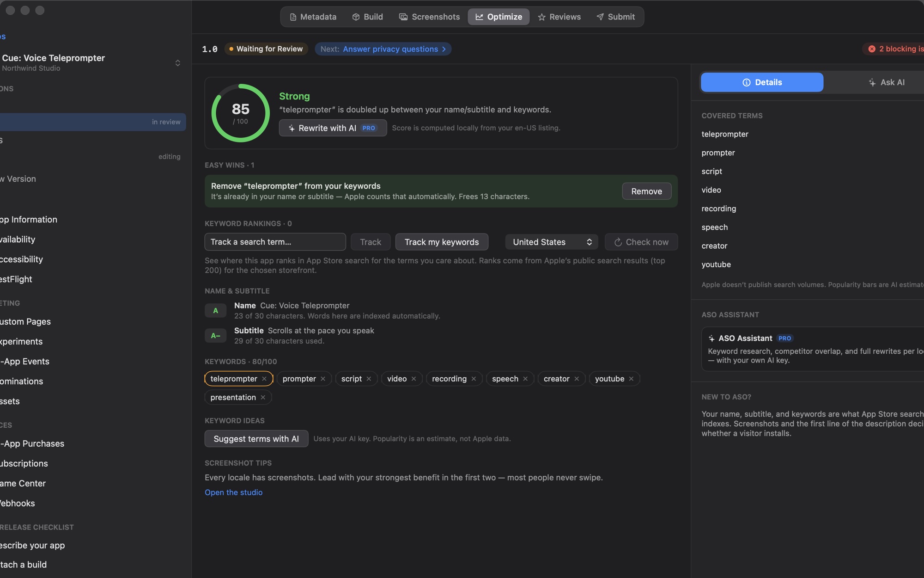Viewport: 924px width, 578px height.
Task: Click the Track button
Action: tap(371, 242)
